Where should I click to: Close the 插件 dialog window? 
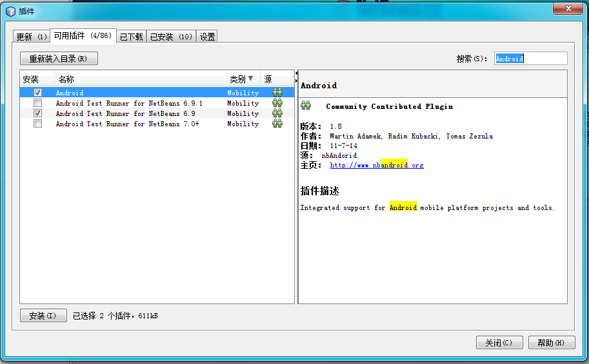(x=568, y=8)
